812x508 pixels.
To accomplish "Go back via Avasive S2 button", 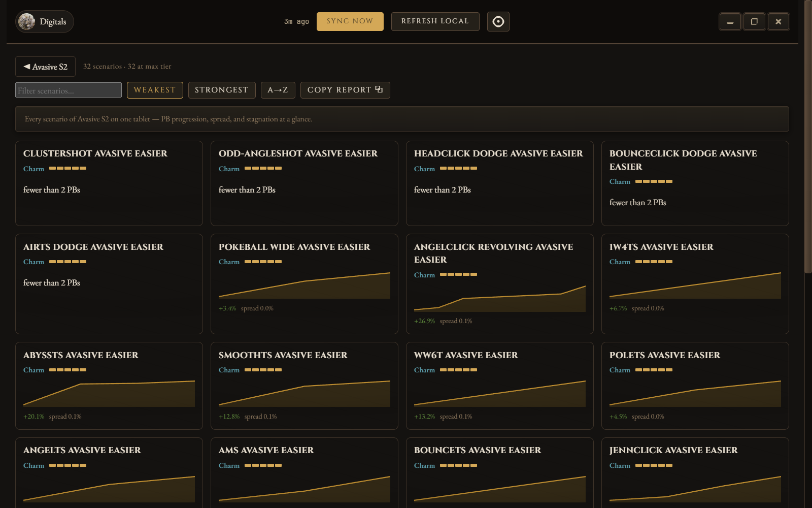I will (x=45, y=67).
